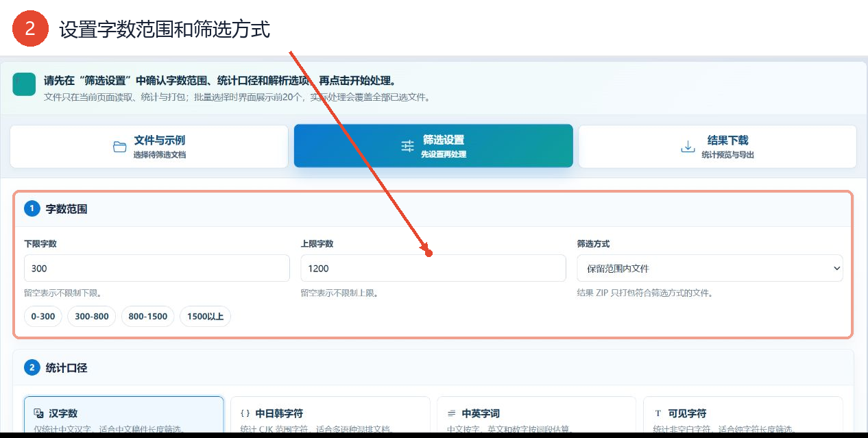Click the download icon in 结果下载
The image size is (868, 438).
point(688,147)
